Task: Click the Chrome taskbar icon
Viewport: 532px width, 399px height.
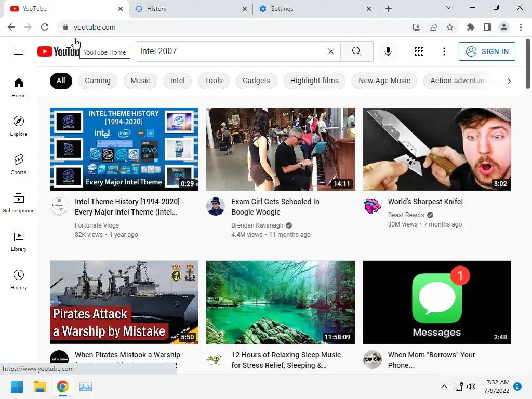Action: click(x=63, y=387)
